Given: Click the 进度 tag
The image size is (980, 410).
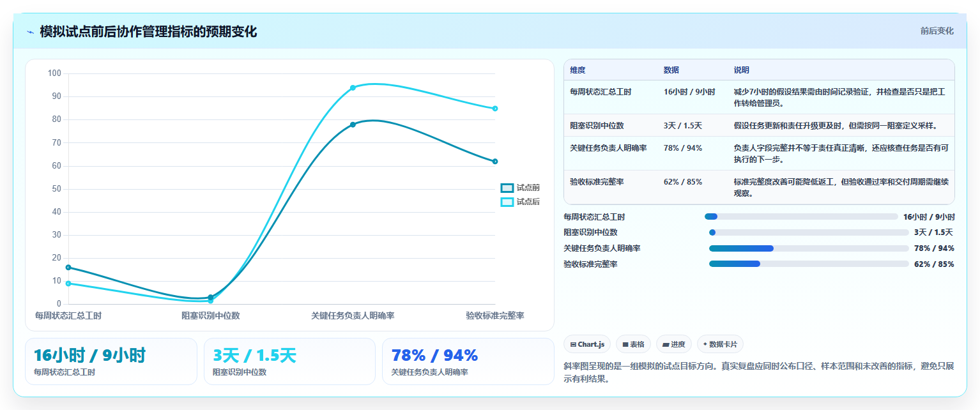Looking at the screenshot, I should pos(674,344).
